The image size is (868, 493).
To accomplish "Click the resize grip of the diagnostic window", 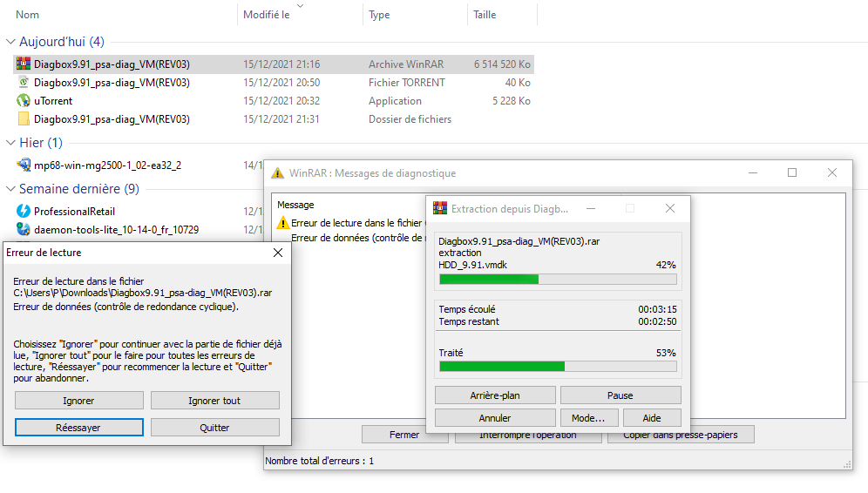I will tap(847, 465).
